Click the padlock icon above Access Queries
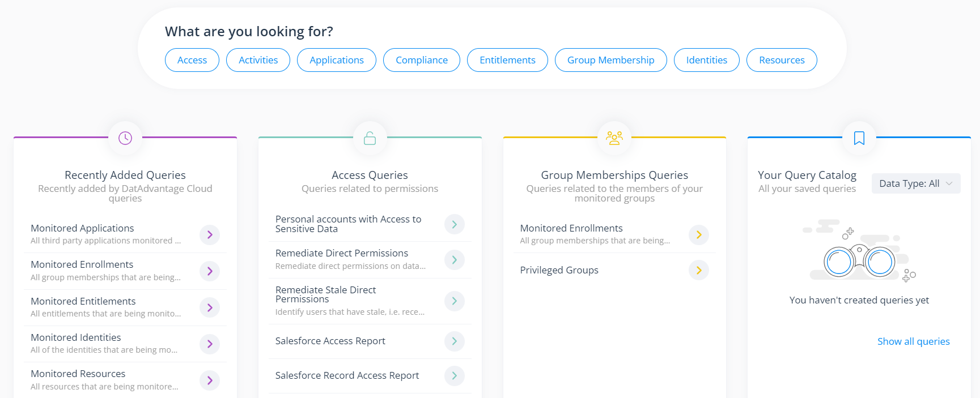The height and width of the screenshot is (398, 980). pos(370,137)
